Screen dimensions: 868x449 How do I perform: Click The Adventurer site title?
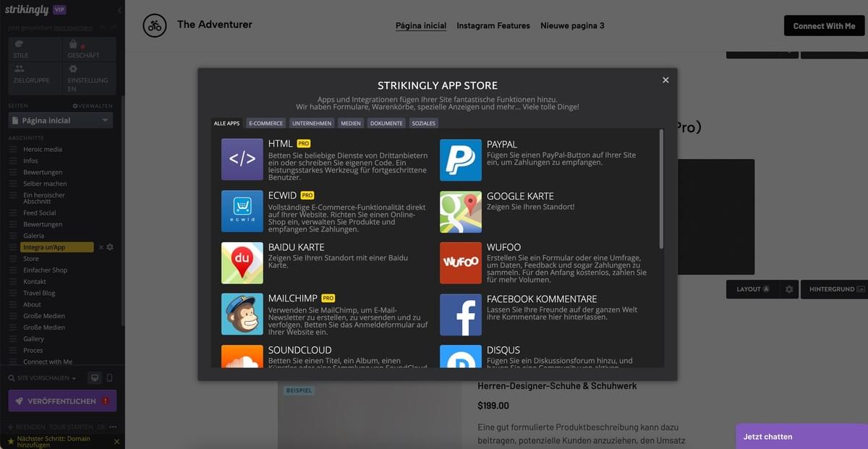point(215,25)
